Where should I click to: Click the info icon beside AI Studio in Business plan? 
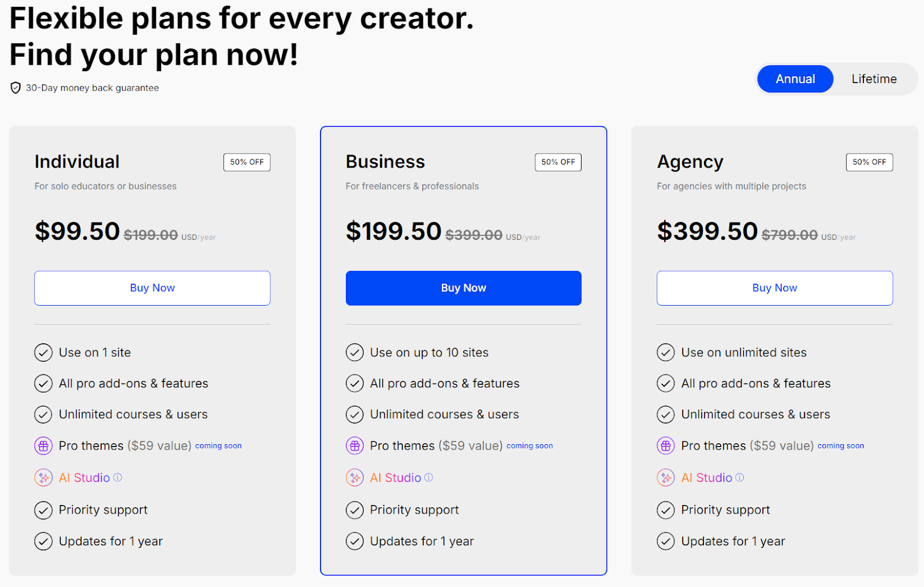pos(428,477)
